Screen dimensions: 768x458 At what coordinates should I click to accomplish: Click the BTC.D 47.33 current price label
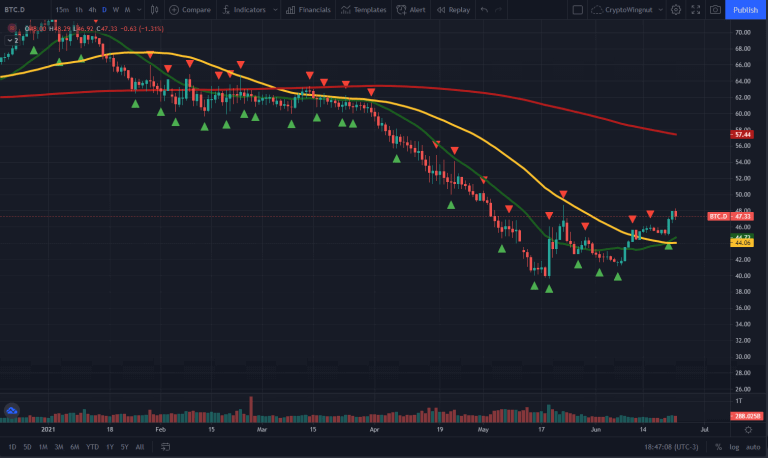click(730, 216)
